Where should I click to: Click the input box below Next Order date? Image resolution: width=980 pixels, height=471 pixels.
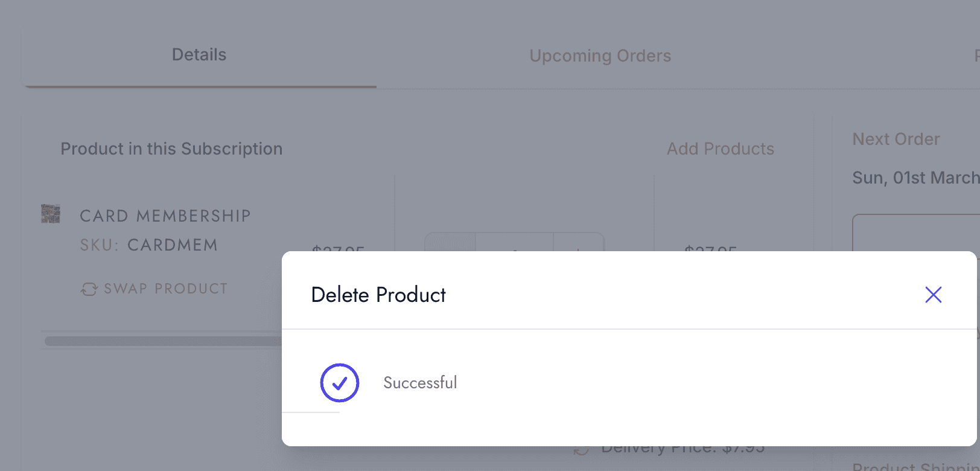(916, 233)
